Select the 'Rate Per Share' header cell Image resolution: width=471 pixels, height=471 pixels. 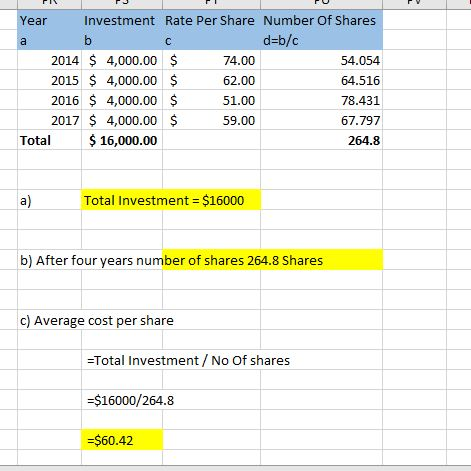[211, 20]
